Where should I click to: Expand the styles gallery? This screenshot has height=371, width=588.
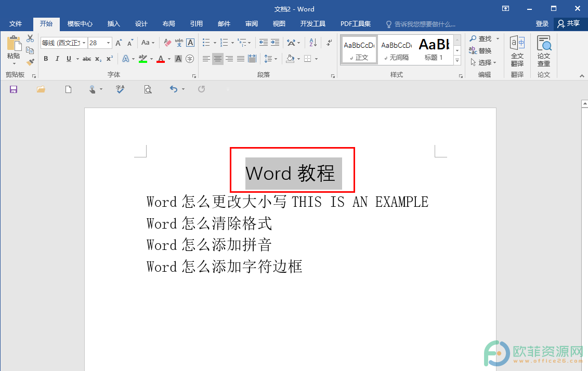457,60
